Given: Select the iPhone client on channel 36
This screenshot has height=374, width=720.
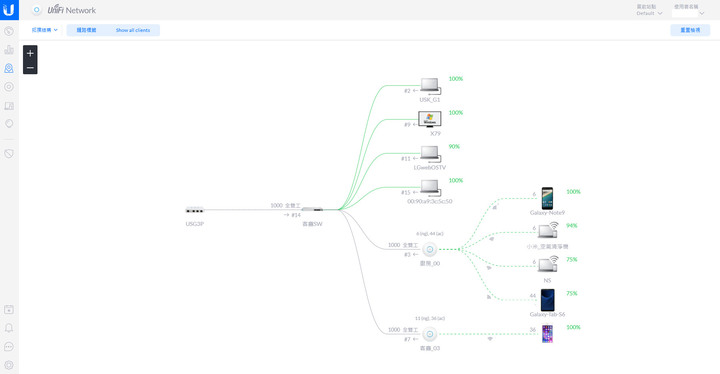Looking at the screenshot, I should click(547, 334).
